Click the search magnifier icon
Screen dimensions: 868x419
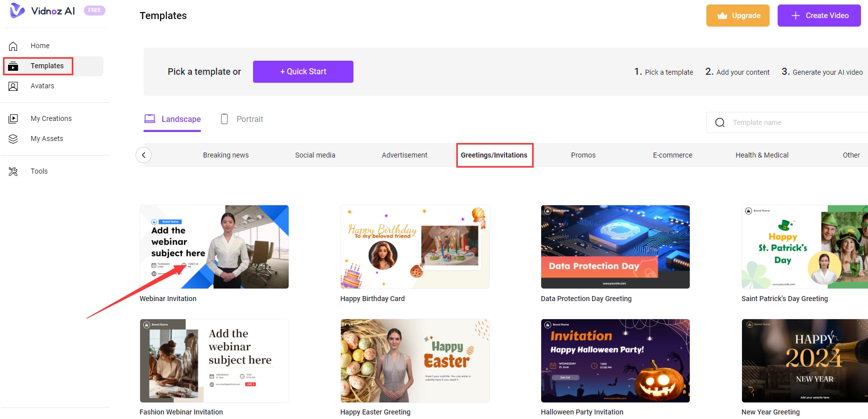[719, 122]
